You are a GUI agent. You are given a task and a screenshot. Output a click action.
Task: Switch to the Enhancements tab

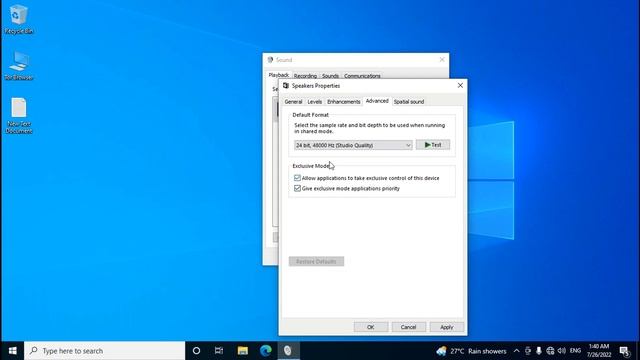point(344,102)
